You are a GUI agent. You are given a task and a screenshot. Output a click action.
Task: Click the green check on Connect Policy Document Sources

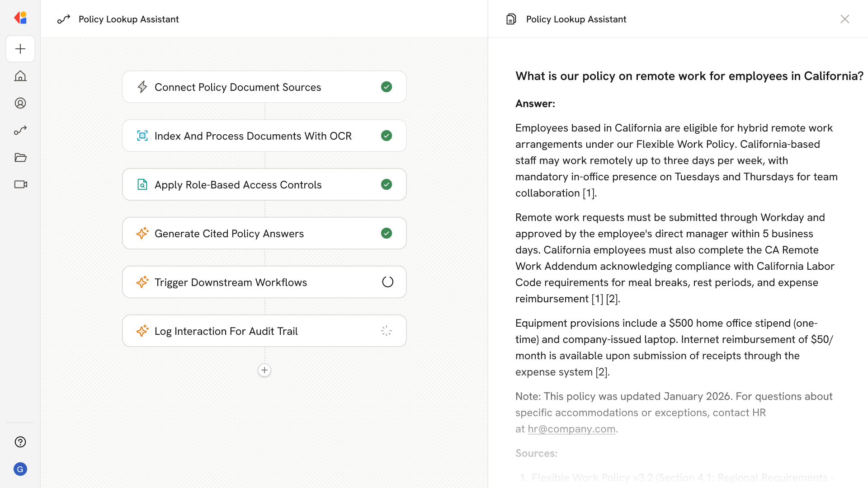tap(387, 87)
